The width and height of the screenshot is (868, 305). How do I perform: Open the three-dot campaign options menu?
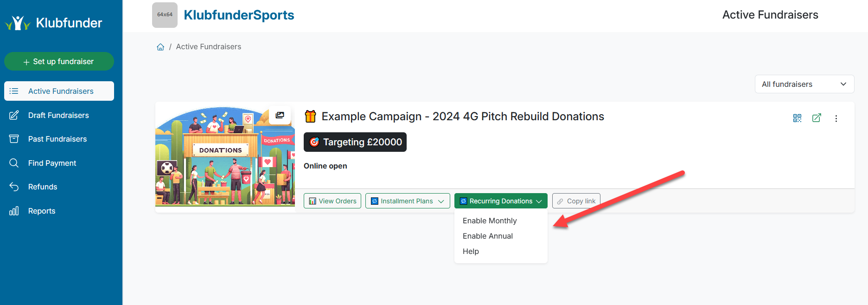pyautogui.click(x=836, y=118)
